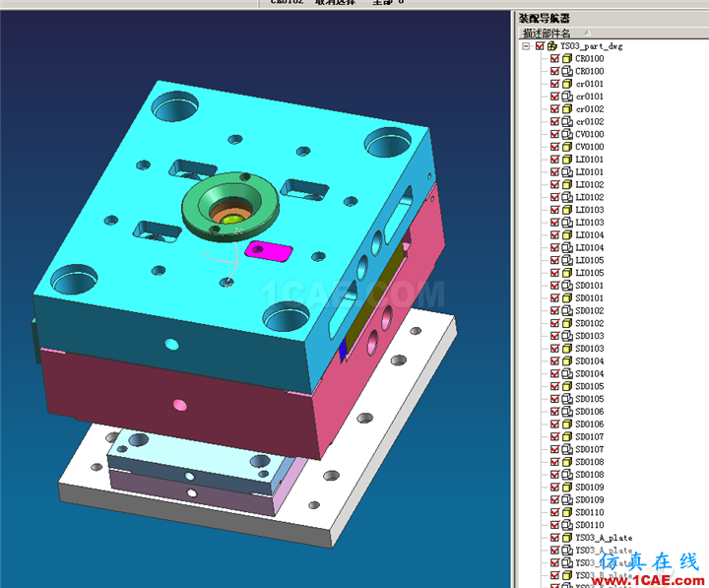
Task: Select the solid yellow cube icon for LI0105
Action: (x=567, y=273)
